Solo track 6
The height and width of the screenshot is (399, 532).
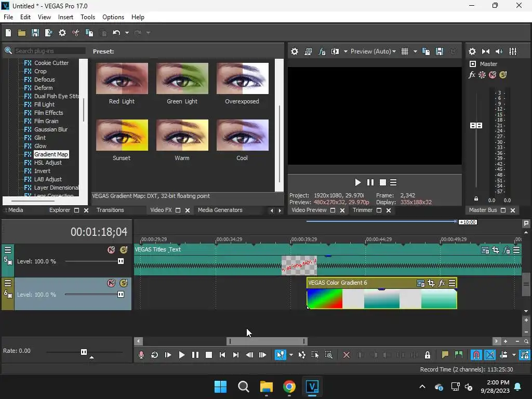[x=124, y=283]
